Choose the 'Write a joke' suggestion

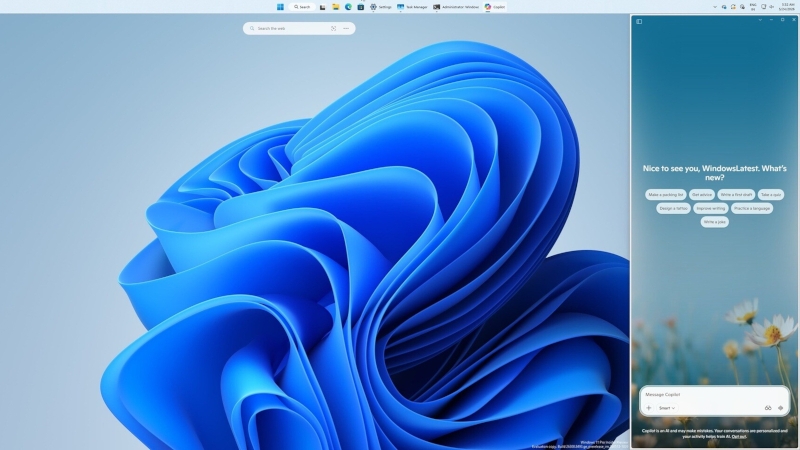[x=714, y=222]
